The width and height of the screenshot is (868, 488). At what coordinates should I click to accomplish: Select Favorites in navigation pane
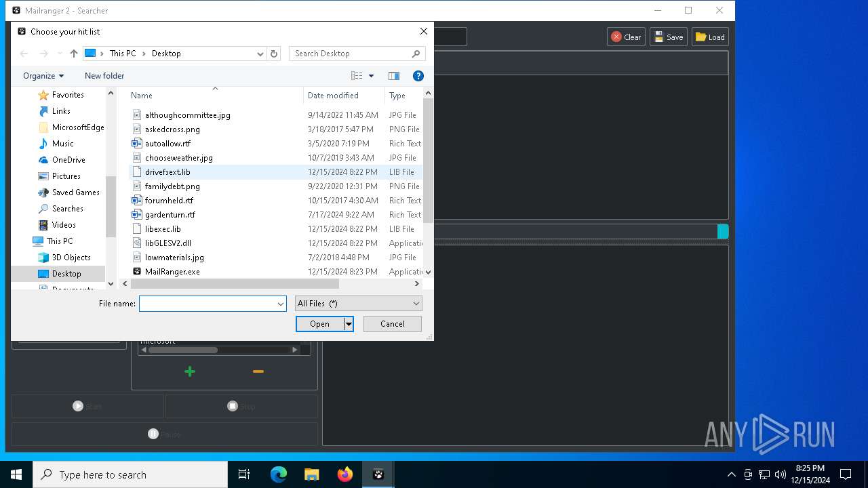(x=68, y=95)
